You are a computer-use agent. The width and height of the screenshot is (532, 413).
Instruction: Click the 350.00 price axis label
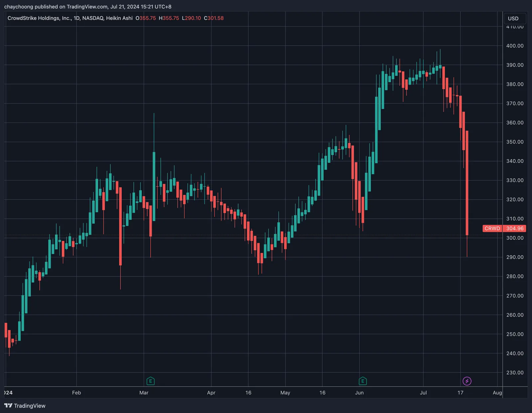[x=515, y=142]
